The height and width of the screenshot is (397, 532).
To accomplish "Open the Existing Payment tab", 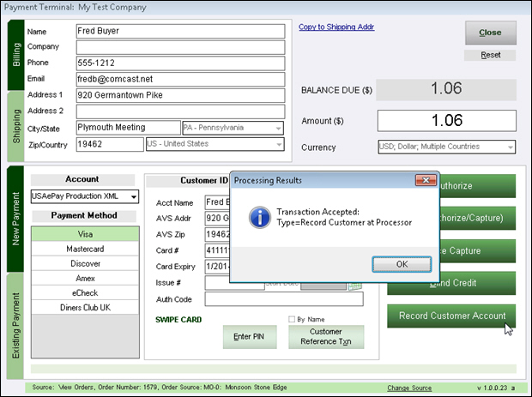I will click(x=16, y=325).
